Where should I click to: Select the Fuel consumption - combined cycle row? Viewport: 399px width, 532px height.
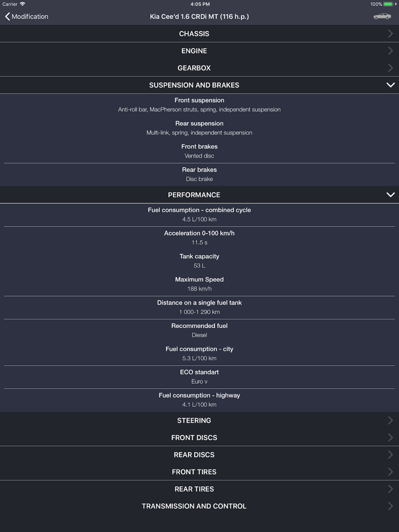(x=199, y=215)
